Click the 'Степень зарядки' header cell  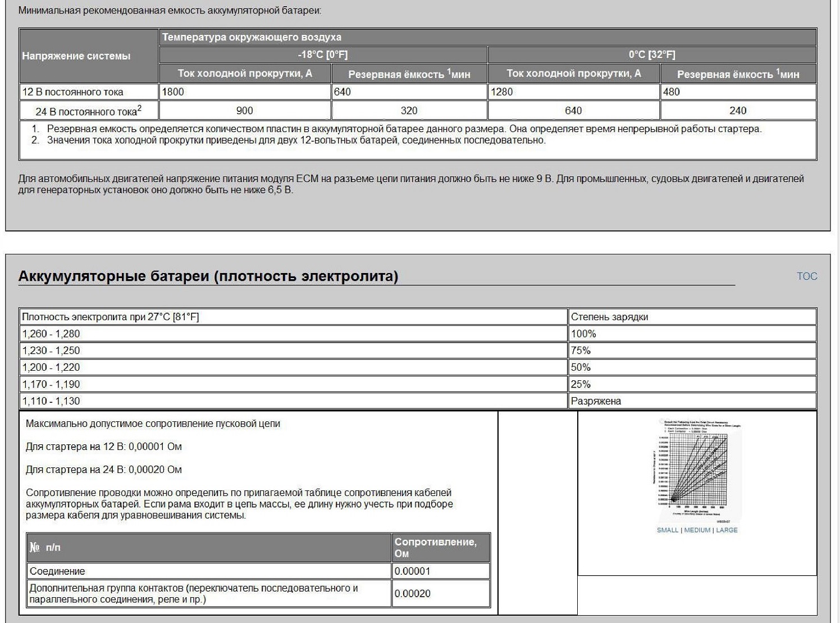click(x=692, y=317)
